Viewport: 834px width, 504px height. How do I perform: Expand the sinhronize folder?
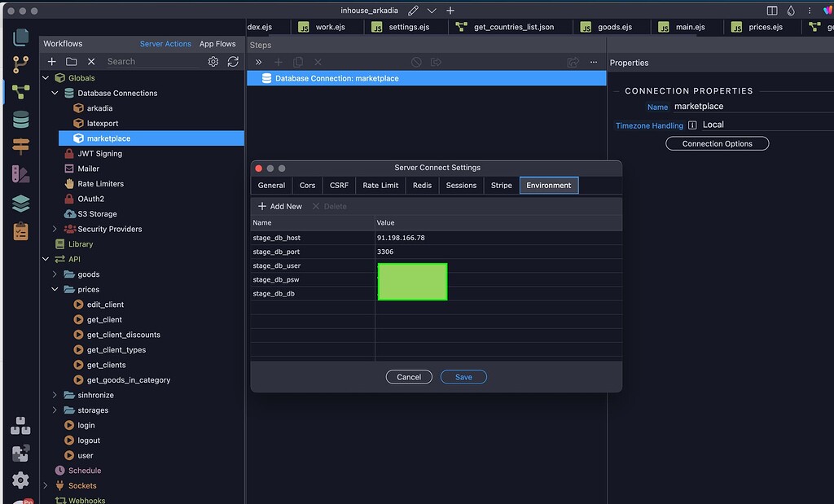pos(55,396)
